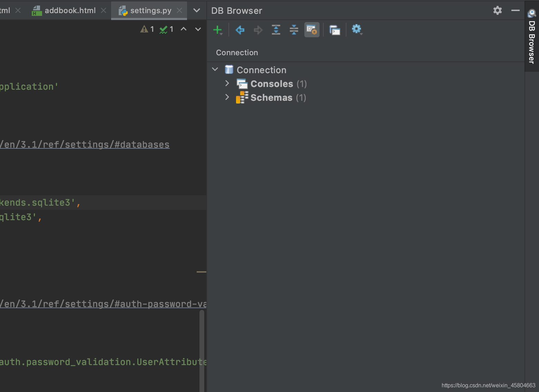Click the green plus add connection icon
The width and height of the screenshot is (539, 392).
(217, 30)
